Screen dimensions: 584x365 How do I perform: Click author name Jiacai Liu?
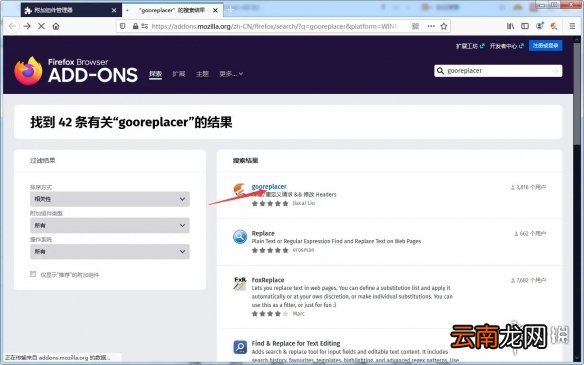click(x=304, y=203)
